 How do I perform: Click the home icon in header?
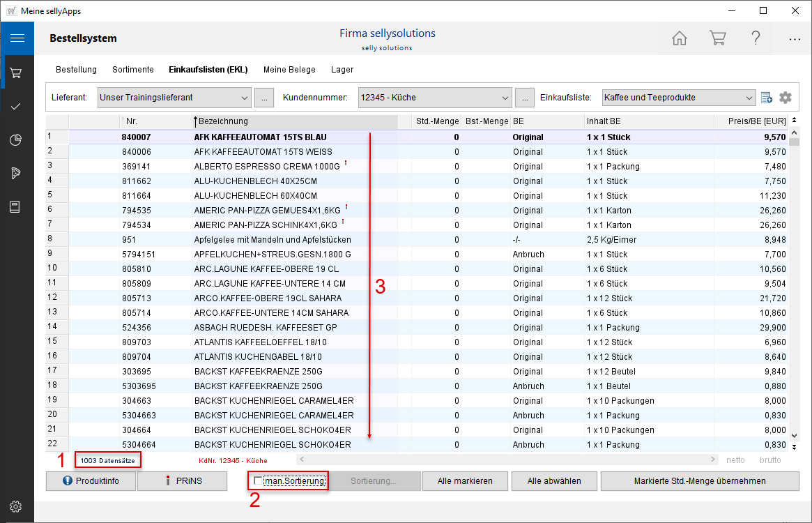tap(680, 38)
